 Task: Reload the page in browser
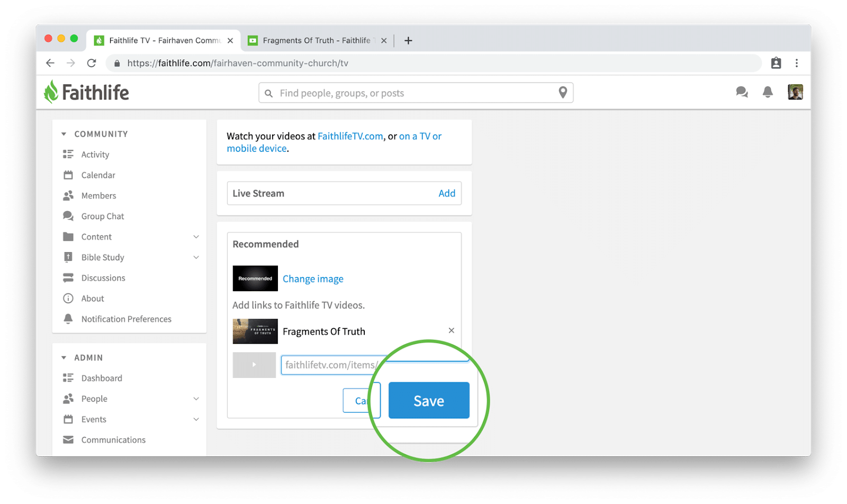pos(92,63)
